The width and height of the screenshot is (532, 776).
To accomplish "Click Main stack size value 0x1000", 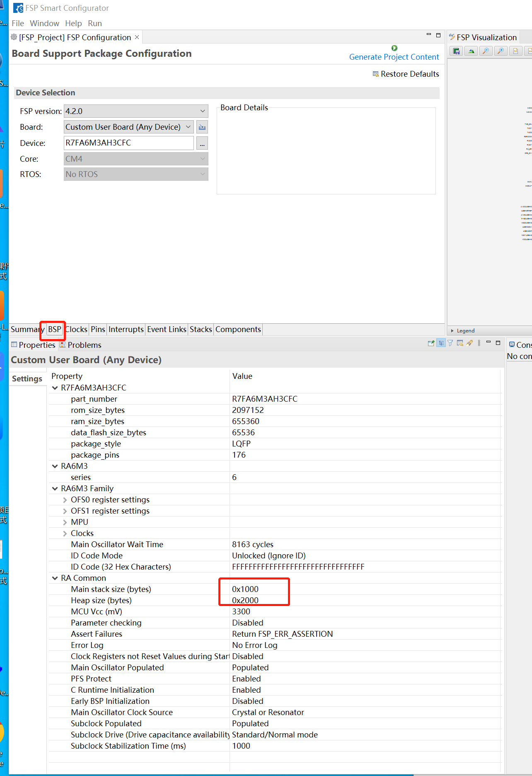I will coord(245,589).
